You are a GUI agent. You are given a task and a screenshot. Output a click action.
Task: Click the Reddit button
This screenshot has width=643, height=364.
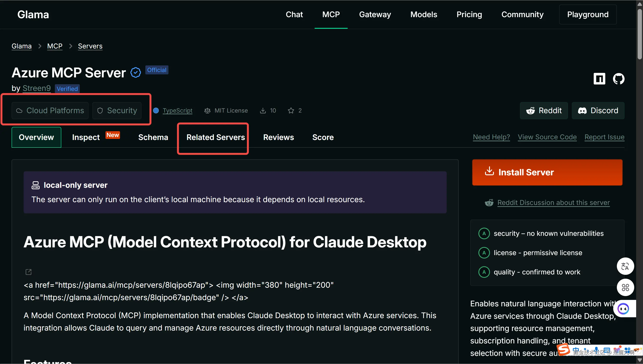click(x=544, y=110)
